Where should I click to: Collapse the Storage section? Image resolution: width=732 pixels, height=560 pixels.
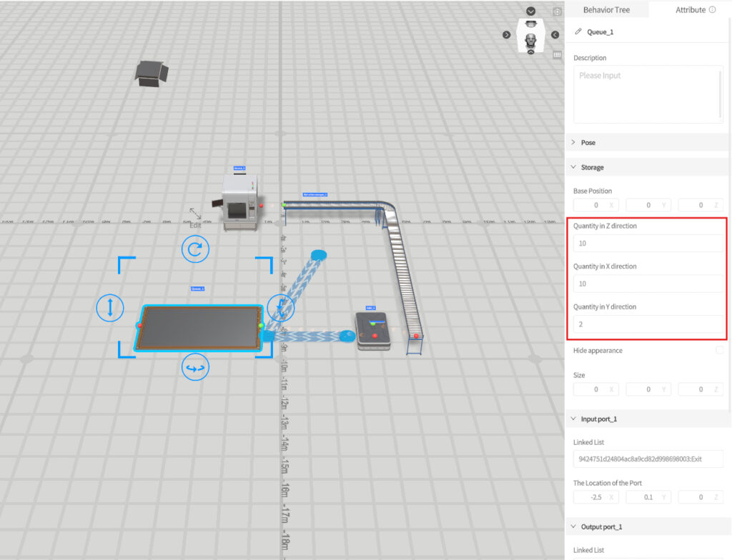[648, 167]
